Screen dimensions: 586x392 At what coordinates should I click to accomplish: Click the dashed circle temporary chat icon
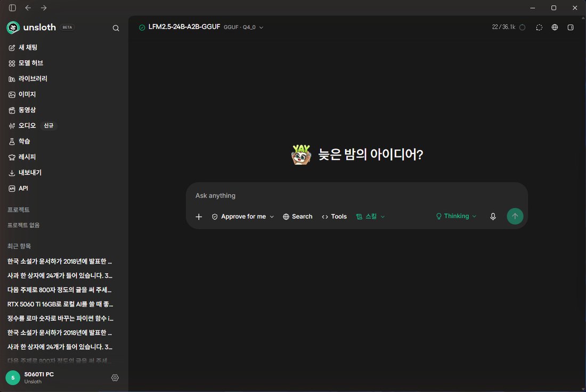coord(539,28)
